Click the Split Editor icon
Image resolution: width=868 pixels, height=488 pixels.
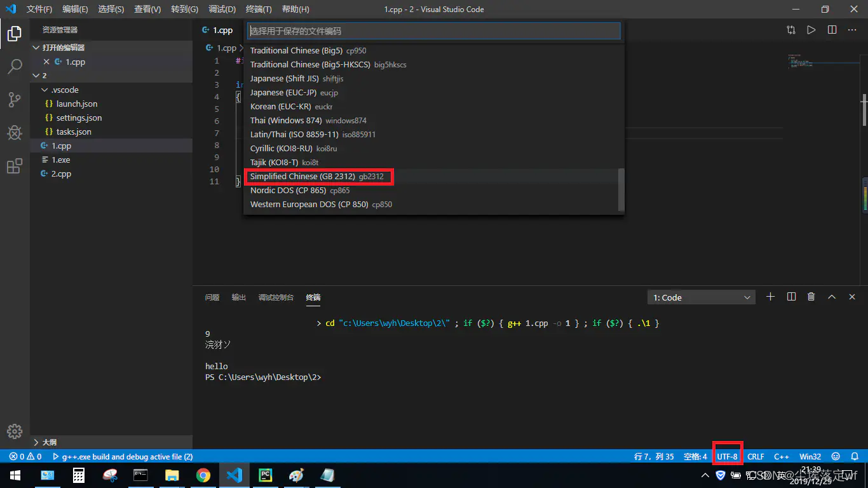832,30
